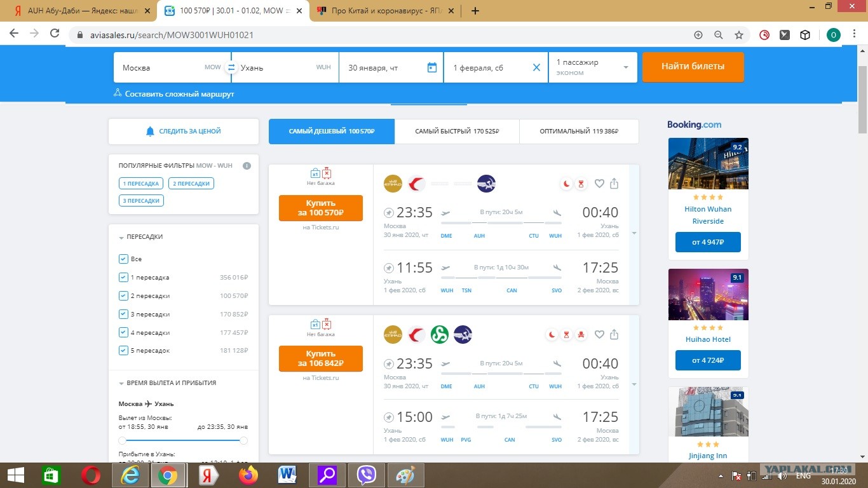Image resolution: width=868 pixels, height=488 pixels.
Task: Uncheck the '5 пересадок' checkbox
Action: click(123, 350)
